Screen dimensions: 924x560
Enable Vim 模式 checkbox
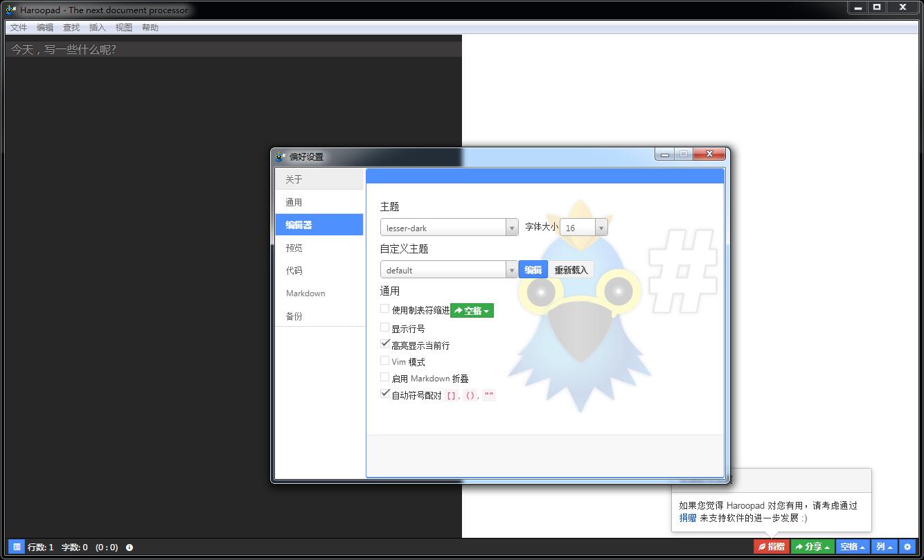(385, 361)
